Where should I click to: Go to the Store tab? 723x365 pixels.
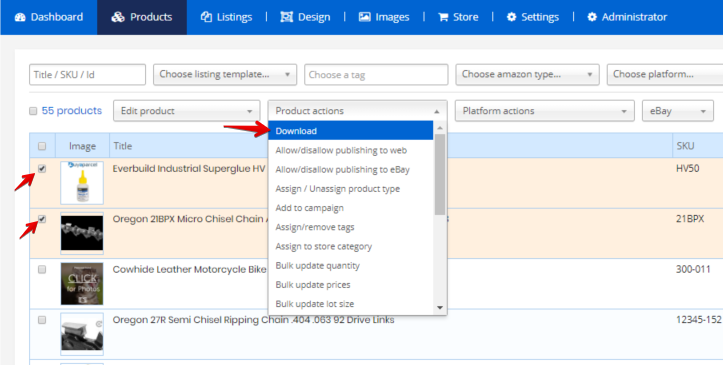(458, 17)
